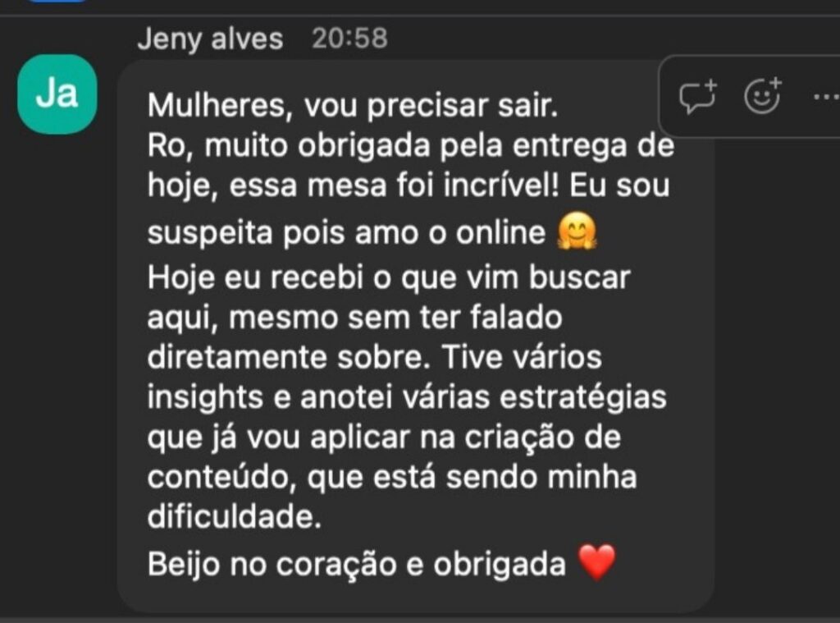This screenshot has height=623, width=840.
Task: Reply in thread to Jeny's message
Action: coord(697,97)
